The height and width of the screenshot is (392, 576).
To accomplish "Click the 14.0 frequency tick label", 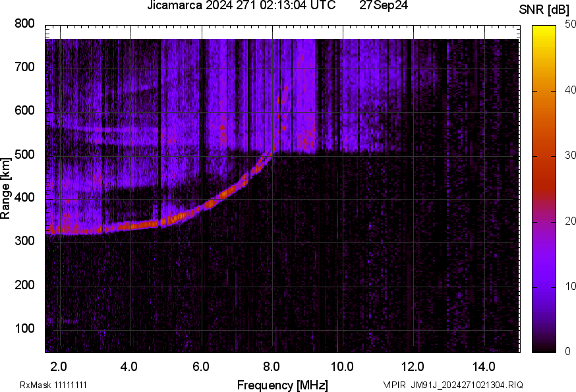I will (484, 366).
